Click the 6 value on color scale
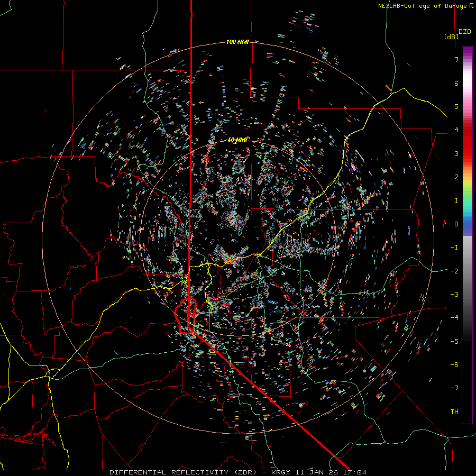Viewport: 476px width, 476px height. (x=456, y=83)
